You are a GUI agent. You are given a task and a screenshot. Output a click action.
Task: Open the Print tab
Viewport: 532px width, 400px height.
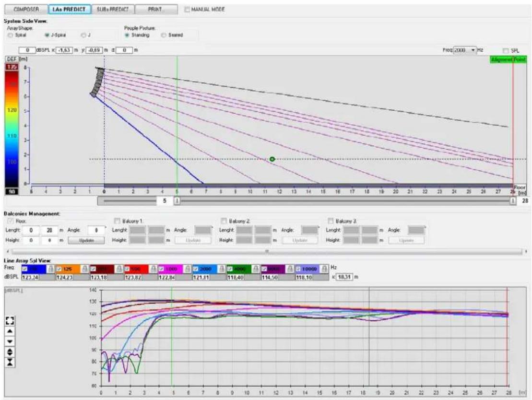click(x=156, y=9)
